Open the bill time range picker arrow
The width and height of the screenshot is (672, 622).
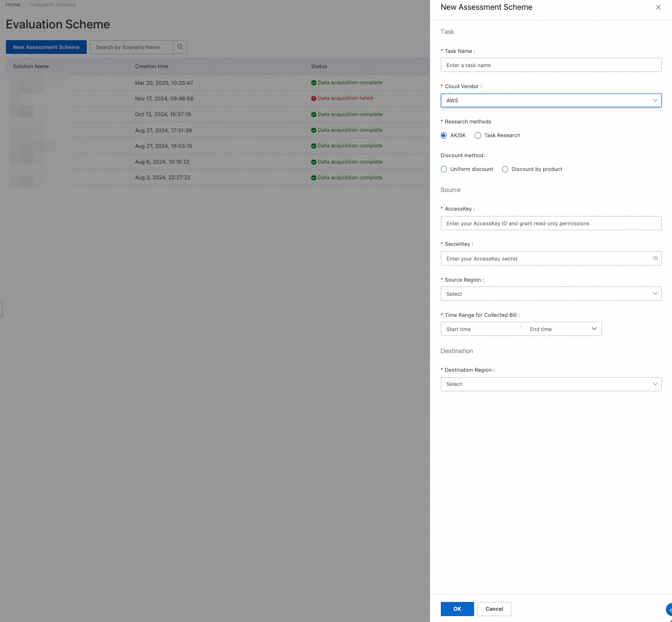click(x=594, y=329)
